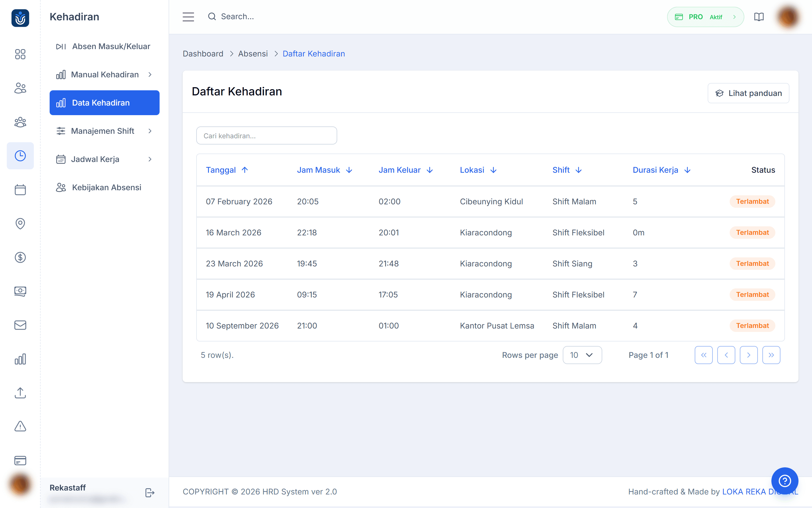
Task: Open the two-person employees sidebar icon
Action: tap(20, 88)
